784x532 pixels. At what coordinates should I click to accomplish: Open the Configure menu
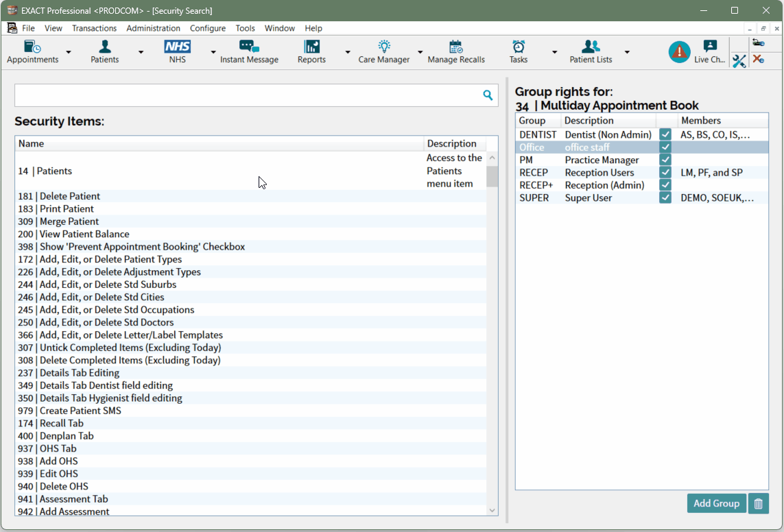(208, 29)
